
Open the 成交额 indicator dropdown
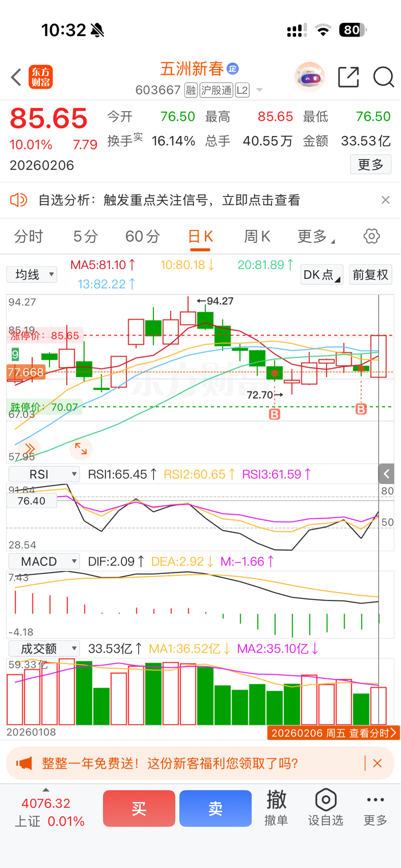(44, 648)
